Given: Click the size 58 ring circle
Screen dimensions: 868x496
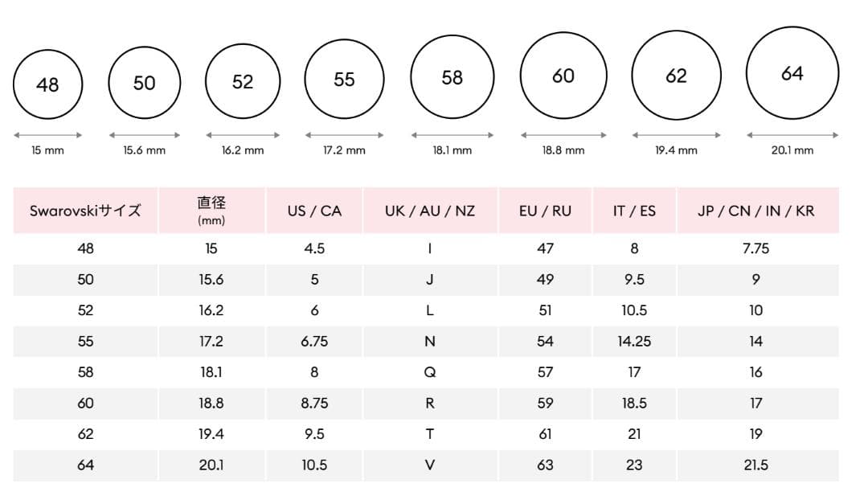Looking at the screenshot, I should [x=452, y=77].
